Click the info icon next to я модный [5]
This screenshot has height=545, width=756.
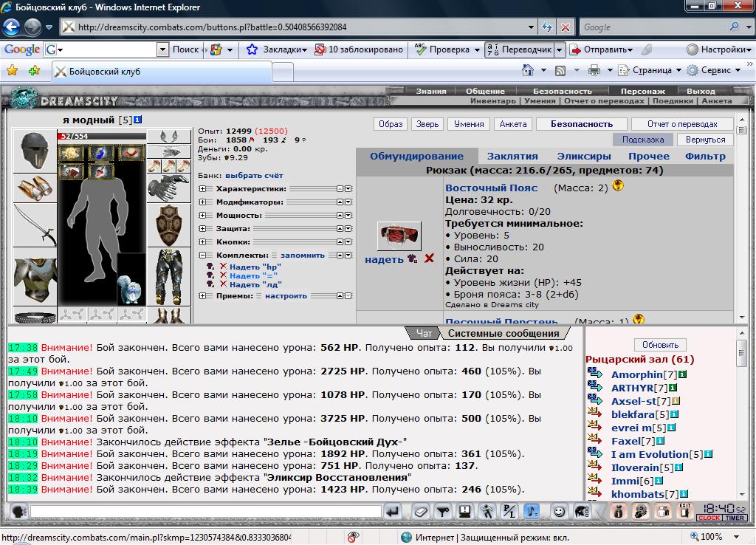pyautogui.click(x=138, y=119)
